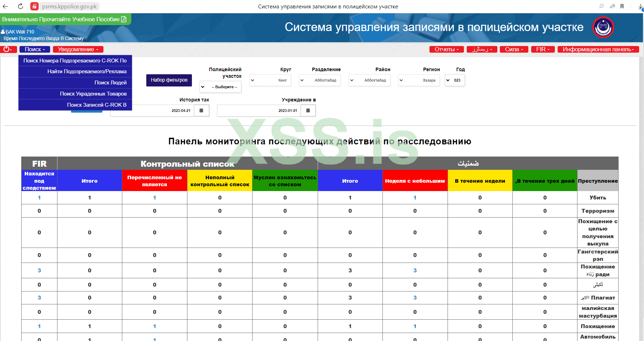Image resolution: width=644 pixels, height=341 pixels.
Task: Expand the رجسٹرز dropdown menu
Action: tap(482, 50)
